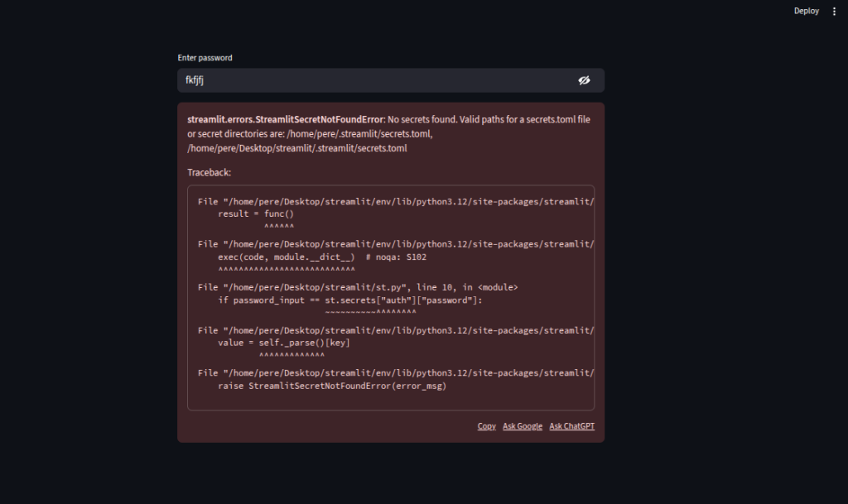Select the /home/pere/Desktop/streamlit/.streamlit/secrets.toml path text
The image size is (848, 504).
tap(297, 148)
